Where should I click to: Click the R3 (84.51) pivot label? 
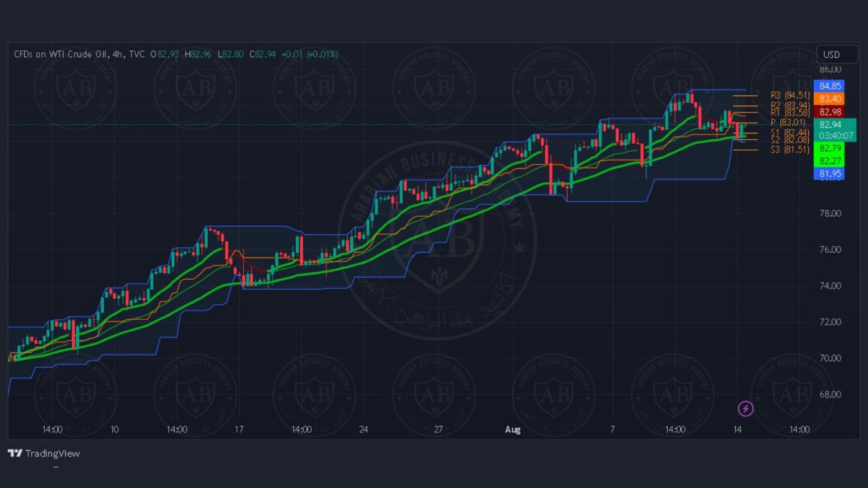tap(790, 95)
